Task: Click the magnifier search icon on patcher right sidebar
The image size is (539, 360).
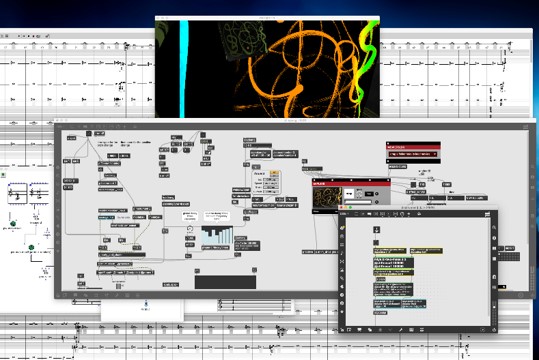Action: [x=494, y=228]
